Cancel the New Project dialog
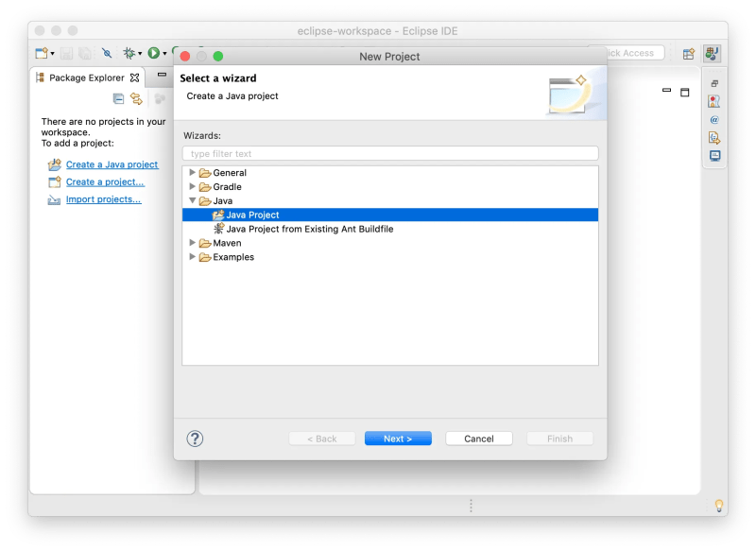 pyautogui.click(x=478, y=438)
